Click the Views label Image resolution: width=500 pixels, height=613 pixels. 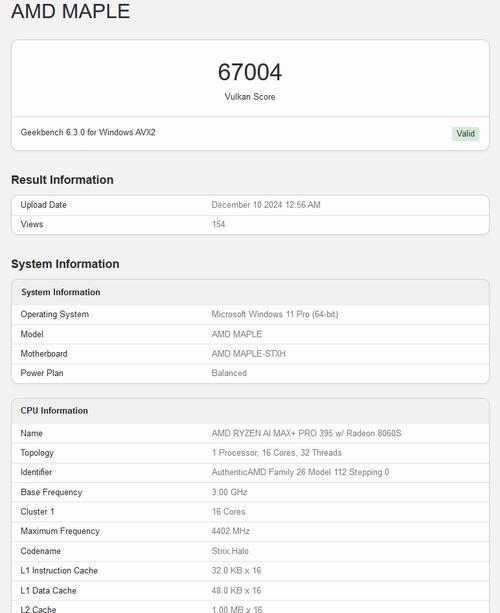[32, 224]
